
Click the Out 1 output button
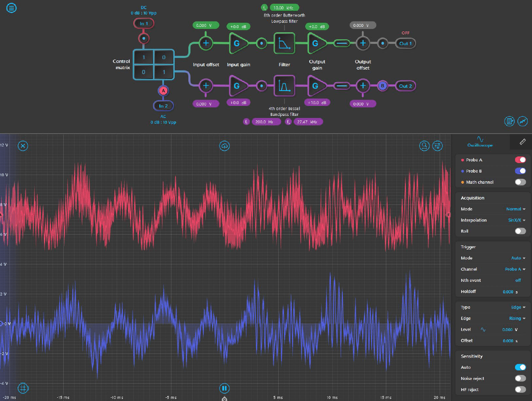(405, 43)
